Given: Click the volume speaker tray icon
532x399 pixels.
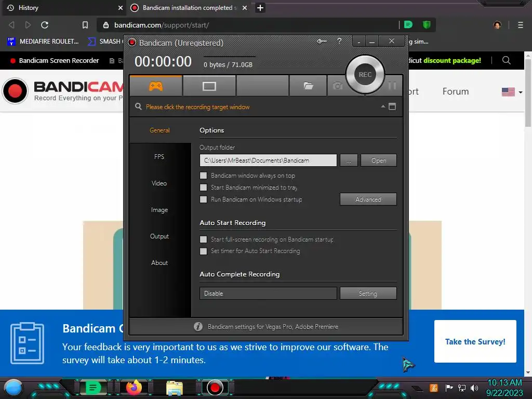Looking at the screenshot, I should coord(474,388).
